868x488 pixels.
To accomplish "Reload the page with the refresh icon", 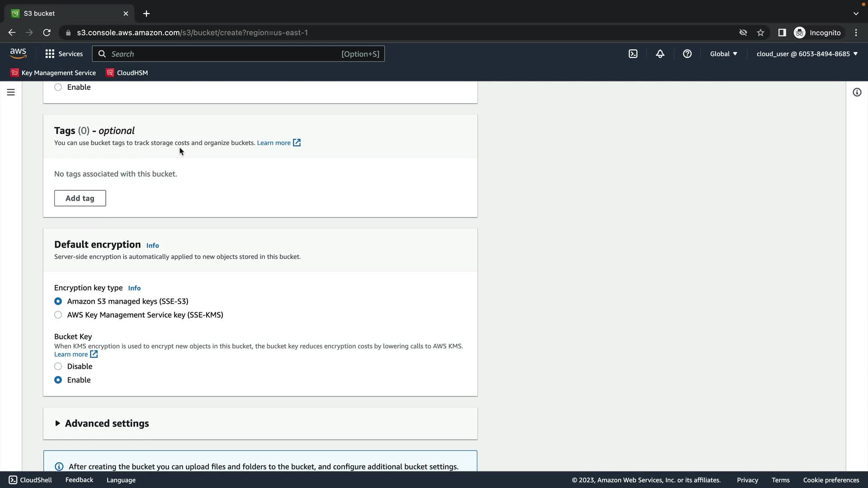I will [x=47, y=33].
